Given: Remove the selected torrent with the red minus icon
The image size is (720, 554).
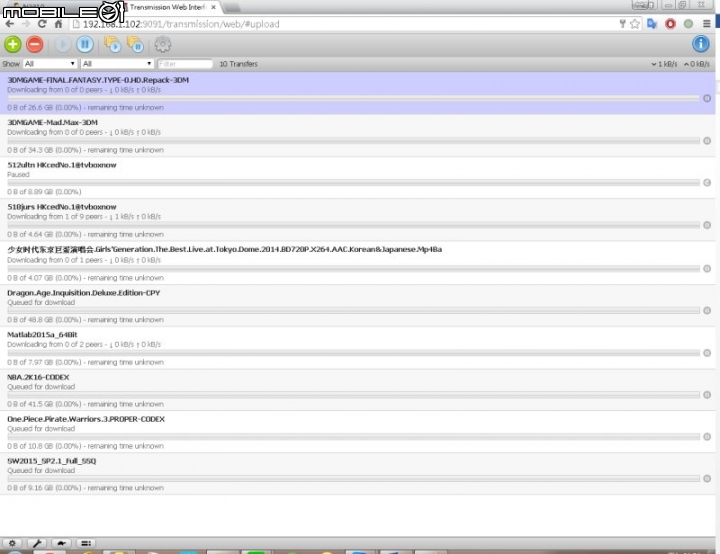Looking at the screenshot, I should [x=35, y=45].
